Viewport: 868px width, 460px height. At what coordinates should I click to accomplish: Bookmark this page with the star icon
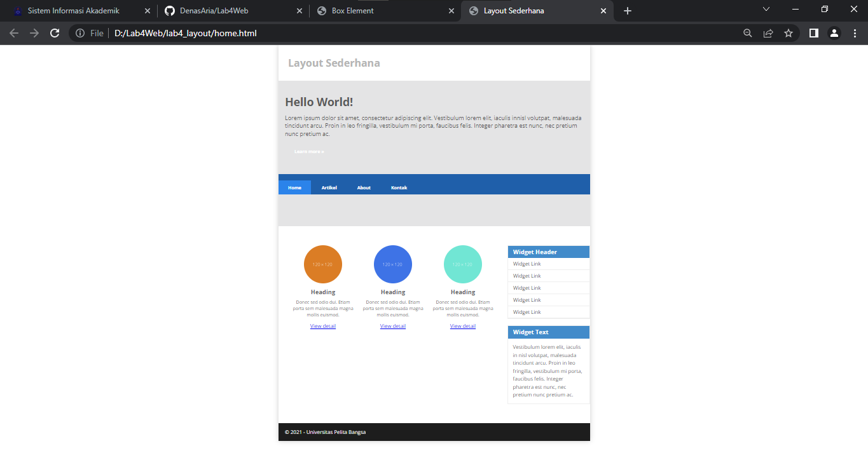[789, 33]
